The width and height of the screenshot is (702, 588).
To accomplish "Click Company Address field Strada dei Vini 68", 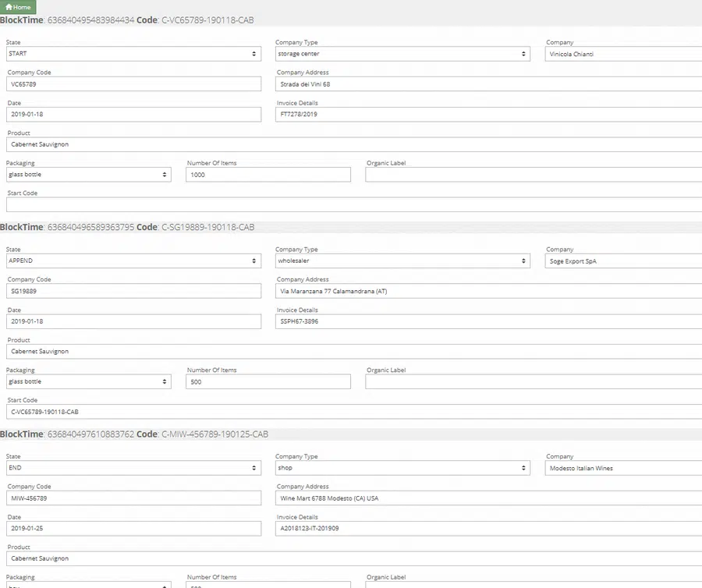I will coord(488,84).
